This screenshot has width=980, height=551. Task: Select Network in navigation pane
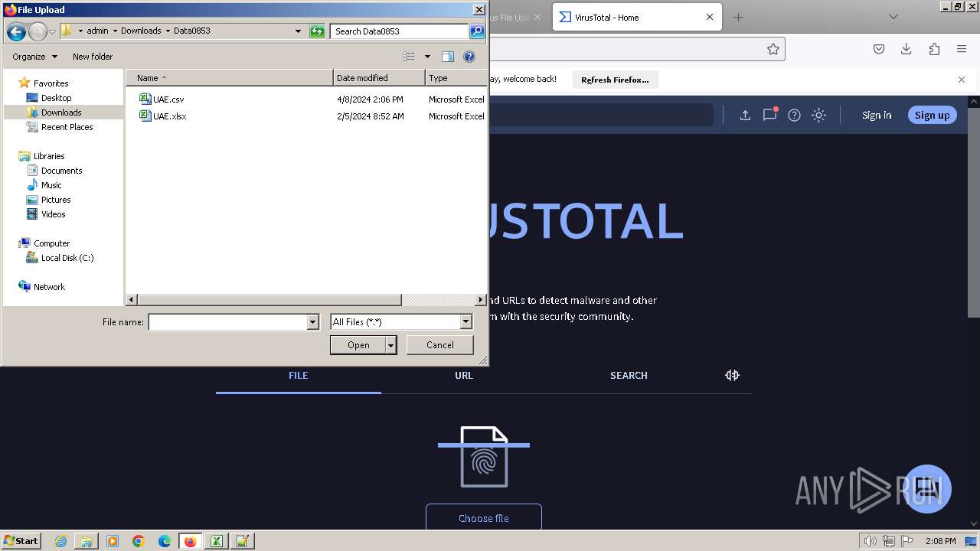pos(49,287)
